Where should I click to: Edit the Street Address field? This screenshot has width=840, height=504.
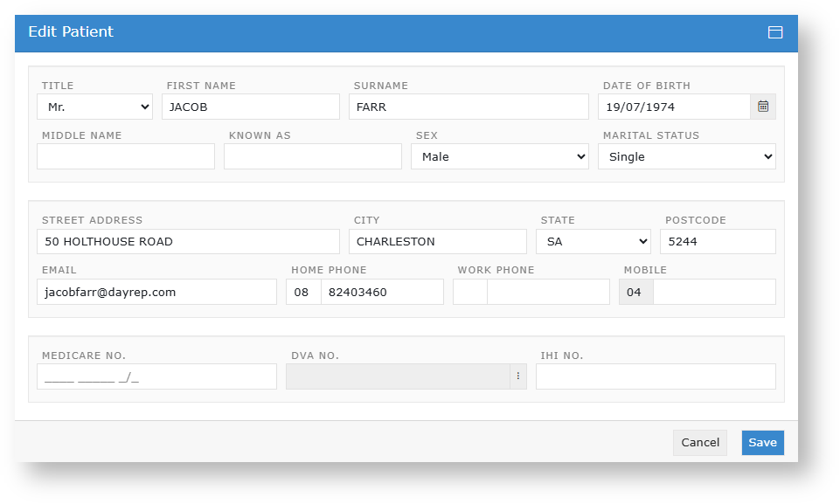click(x=188, y=241)
